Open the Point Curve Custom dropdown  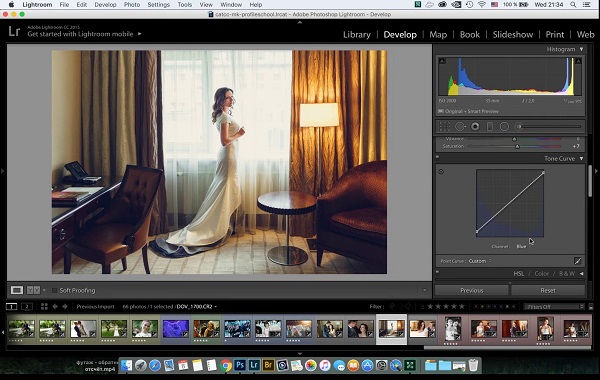480,261
